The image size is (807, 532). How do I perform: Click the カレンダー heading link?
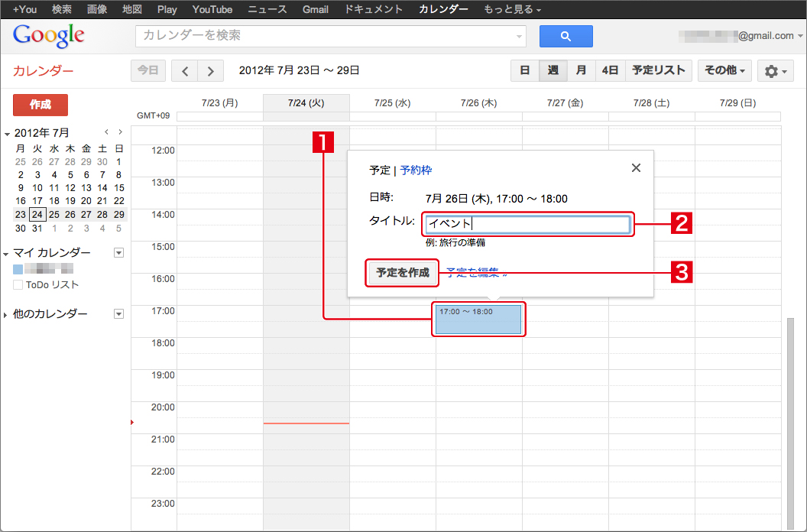click(44, 71)
